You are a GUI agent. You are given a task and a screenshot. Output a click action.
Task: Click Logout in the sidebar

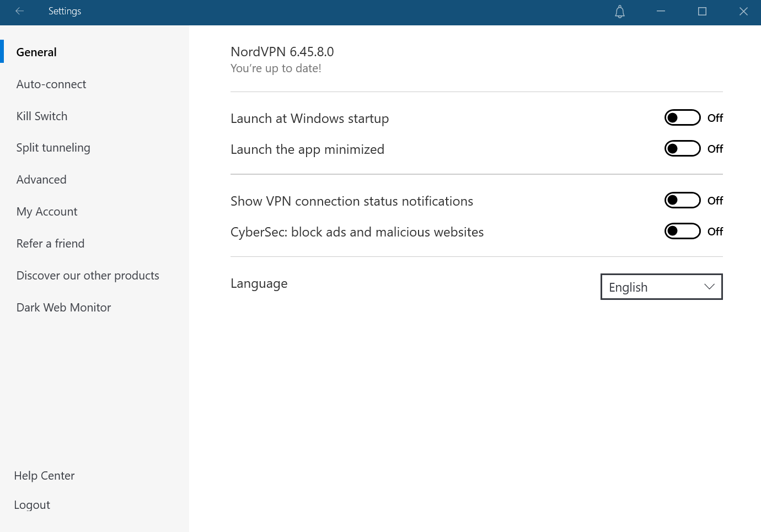(x=32, y=505)
